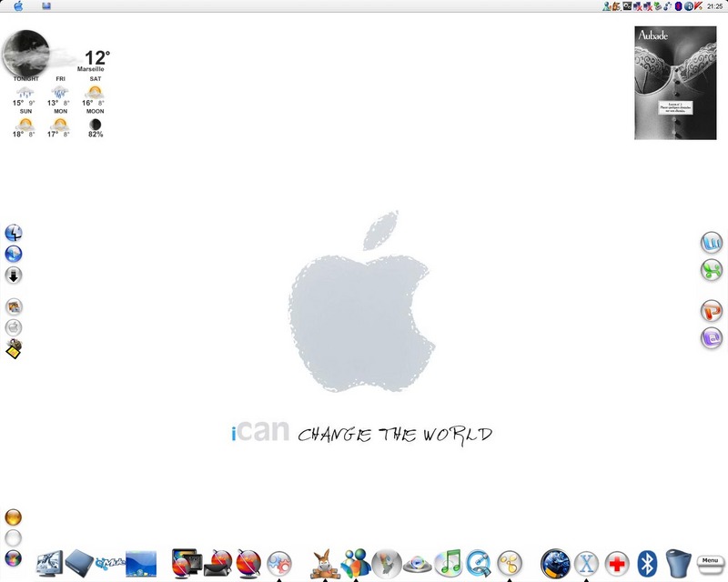Click the black down arrow sphere icon

coord(14,276)
